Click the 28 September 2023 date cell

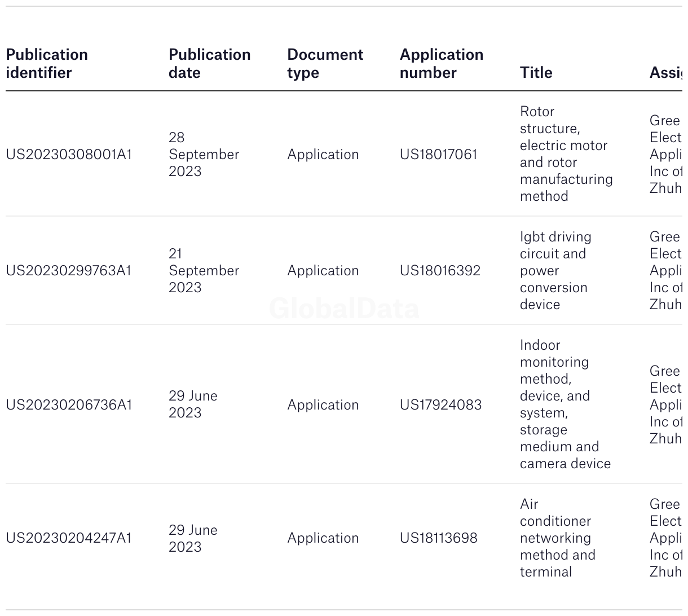(204, 155)
